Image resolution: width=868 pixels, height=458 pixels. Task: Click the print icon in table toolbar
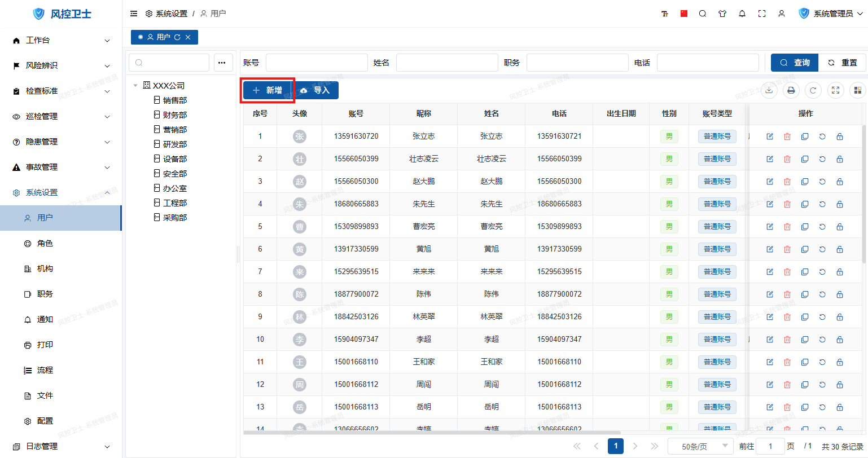(791, 90)
